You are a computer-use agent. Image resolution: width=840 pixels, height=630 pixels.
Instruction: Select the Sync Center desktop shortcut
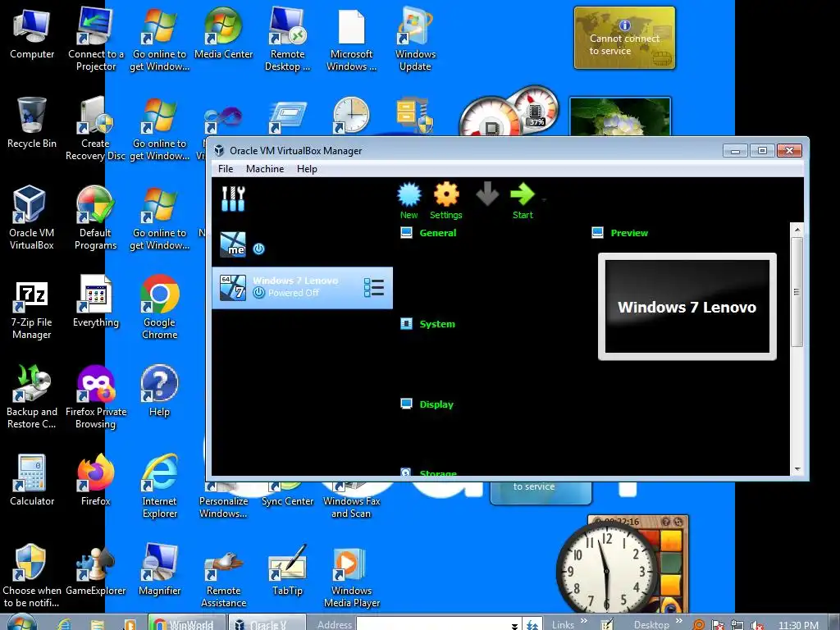(288, 495)
